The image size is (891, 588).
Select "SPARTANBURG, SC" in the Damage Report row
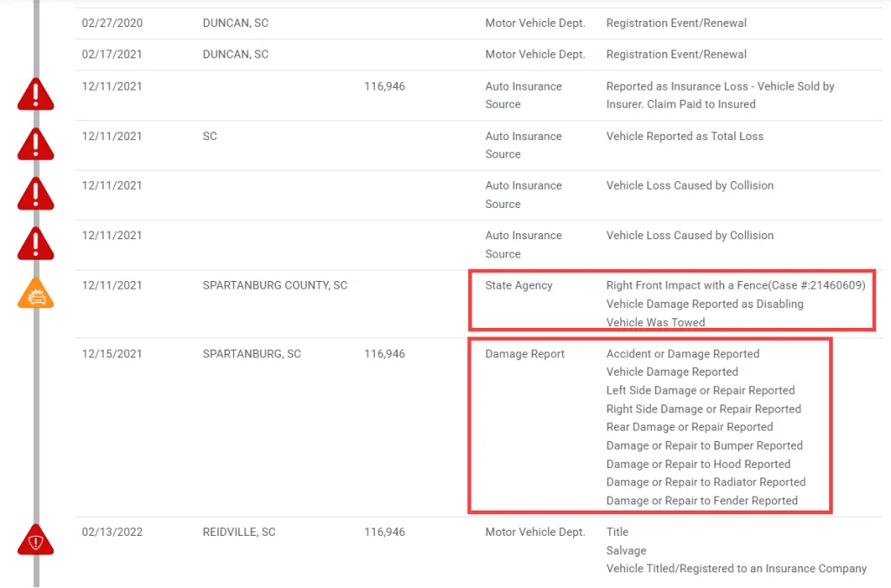251,354
